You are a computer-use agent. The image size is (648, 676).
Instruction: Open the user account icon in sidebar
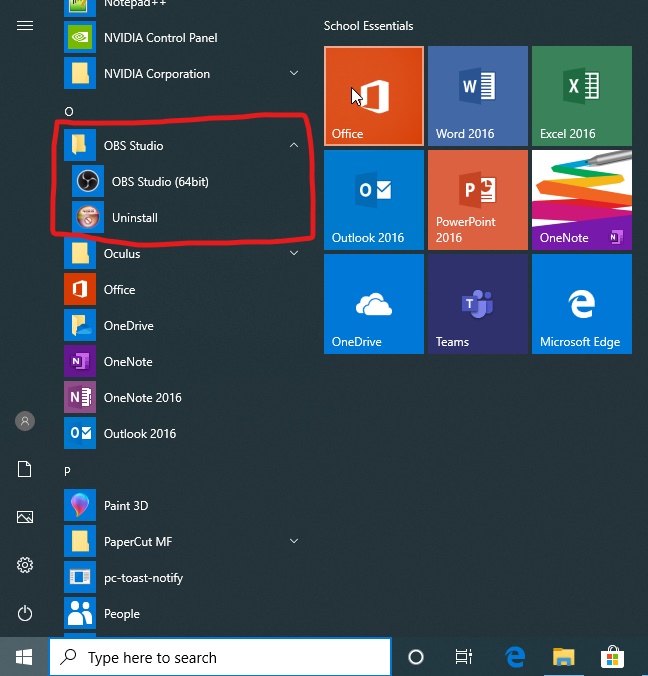click(25, 421)
